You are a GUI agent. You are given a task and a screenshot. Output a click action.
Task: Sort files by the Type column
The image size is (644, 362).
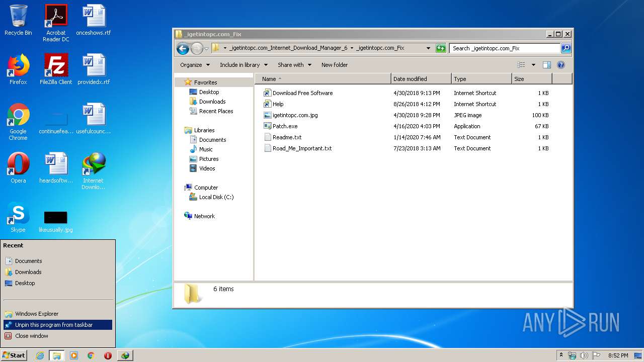(481, 79)
